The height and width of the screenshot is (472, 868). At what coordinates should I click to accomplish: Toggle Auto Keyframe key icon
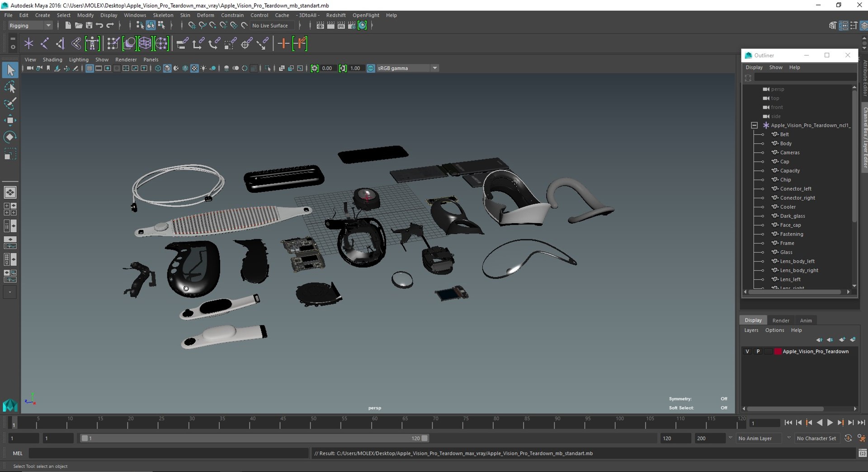point(848,438)
